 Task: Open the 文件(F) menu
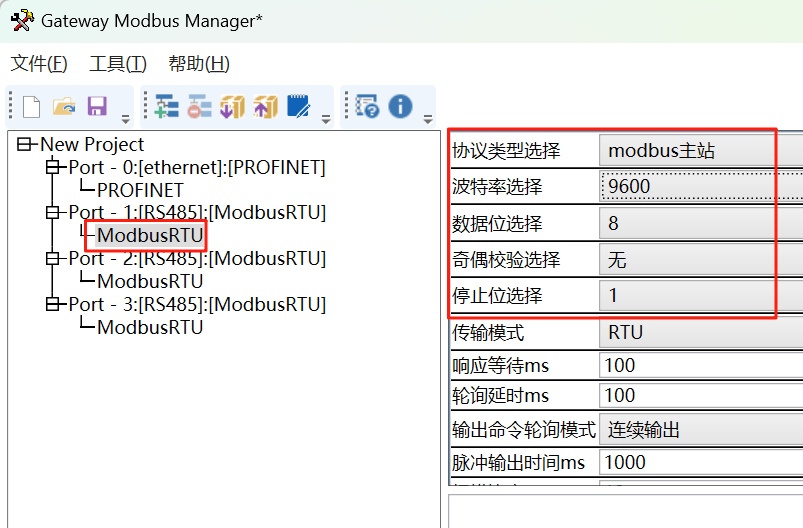click(39, 64)
